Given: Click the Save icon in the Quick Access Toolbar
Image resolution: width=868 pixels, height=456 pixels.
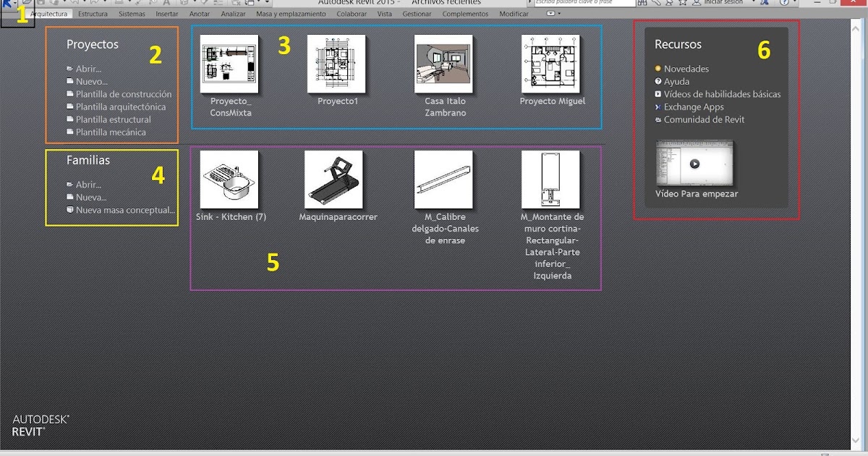Looking at the screenshot, I should coord(41,4).
